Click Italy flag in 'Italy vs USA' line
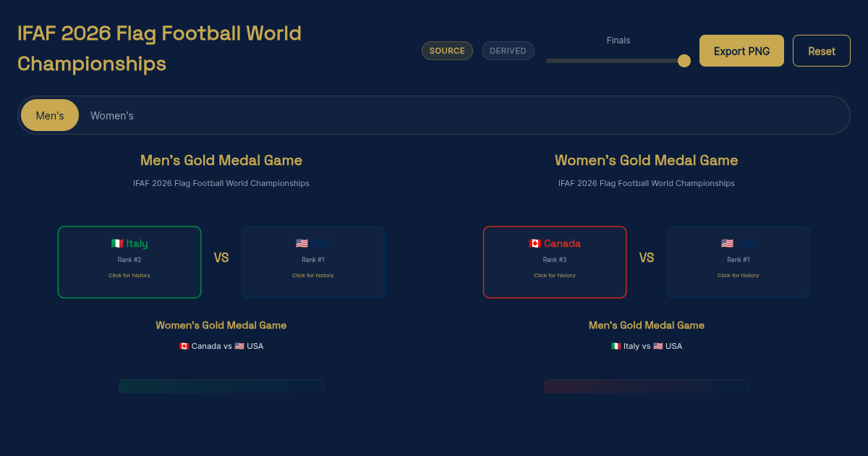This screenshot has width=868, height=456. coord(616,346)
